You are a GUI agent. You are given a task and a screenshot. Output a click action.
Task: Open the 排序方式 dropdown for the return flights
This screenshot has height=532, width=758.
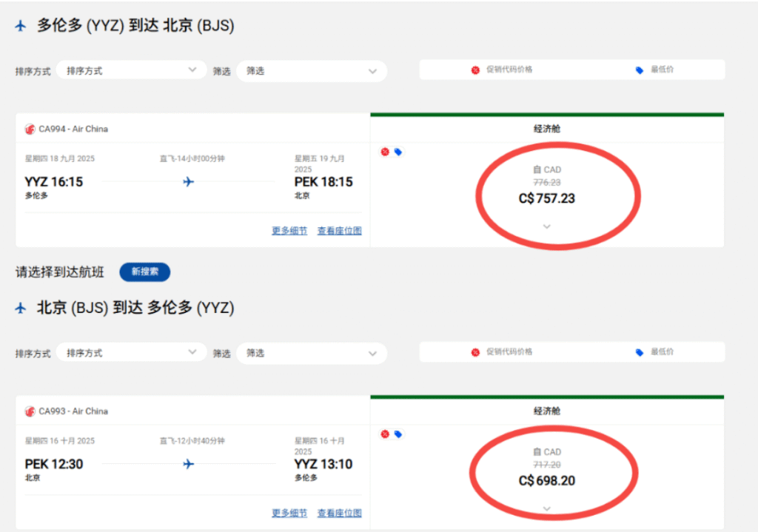pyautogui.click(x=130, y=354)
